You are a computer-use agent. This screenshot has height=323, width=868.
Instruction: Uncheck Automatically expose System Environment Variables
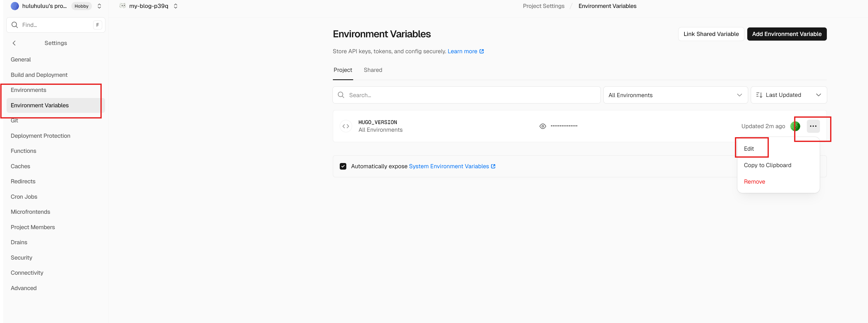343,166
